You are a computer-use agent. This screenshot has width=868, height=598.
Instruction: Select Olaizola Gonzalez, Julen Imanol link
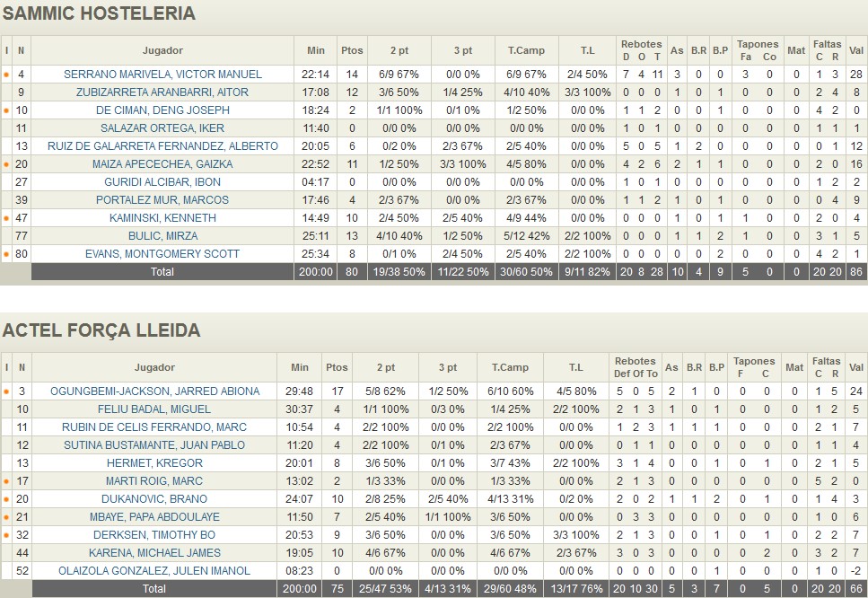(154, 571)
